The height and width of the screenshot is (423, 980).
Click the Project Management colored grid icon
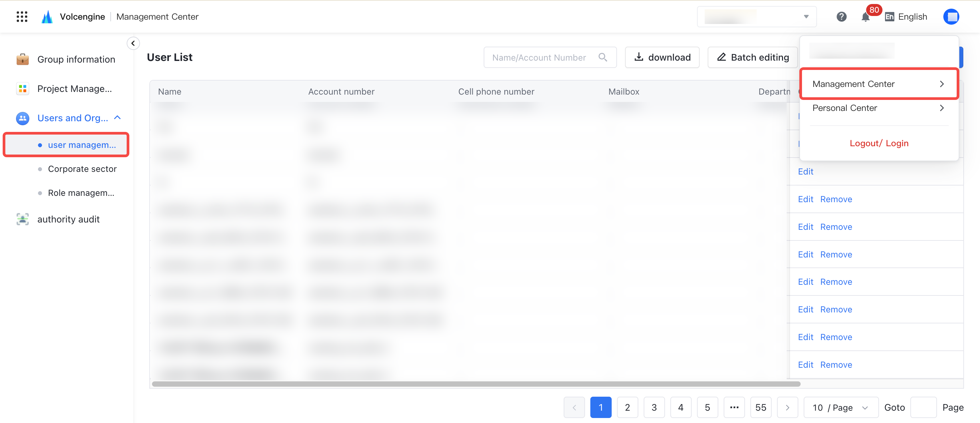(x=23, y=89)
